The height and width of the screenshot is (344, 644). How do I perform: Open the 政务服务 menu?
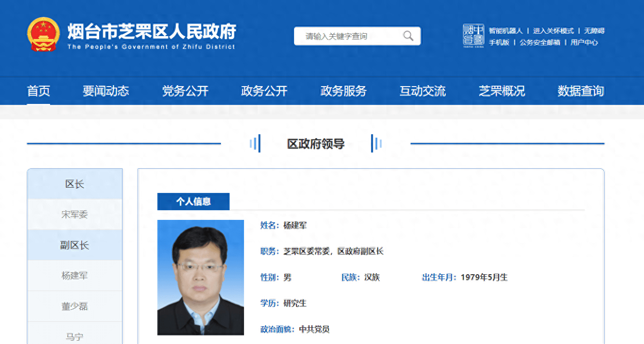pos(344,91)
